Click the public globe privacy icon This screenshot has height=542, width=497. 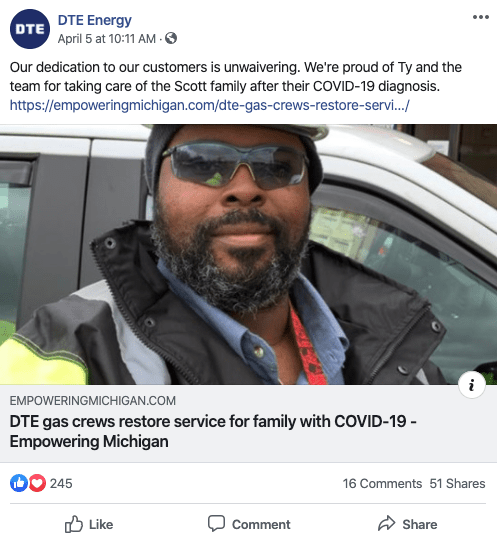pos(171,38)
